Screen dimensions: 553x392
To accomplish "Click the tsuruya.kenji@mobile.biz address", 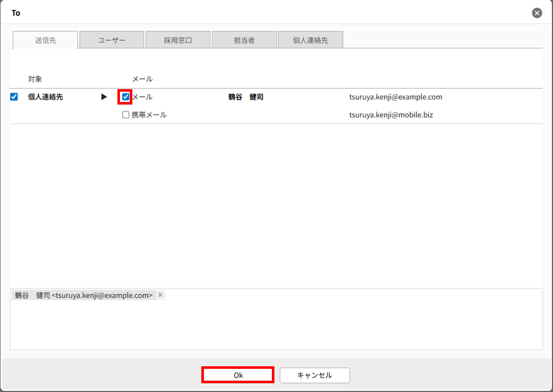I will coord(391,115).
